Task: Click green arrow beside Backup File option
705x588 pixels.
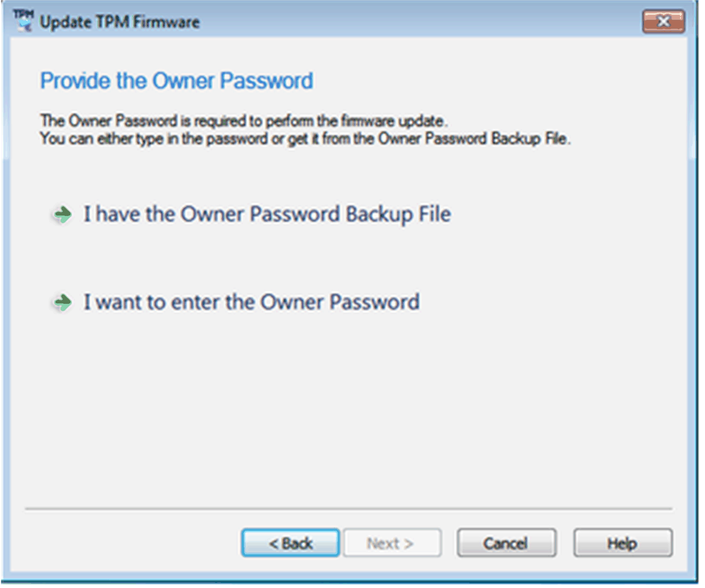Action: 63,214
